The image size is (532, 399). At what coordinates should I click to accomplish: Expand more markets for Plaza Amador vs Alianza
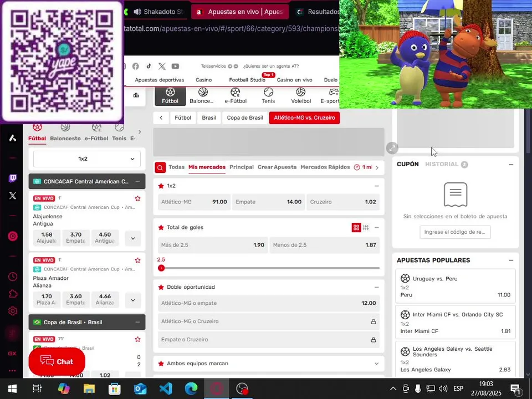133,300
